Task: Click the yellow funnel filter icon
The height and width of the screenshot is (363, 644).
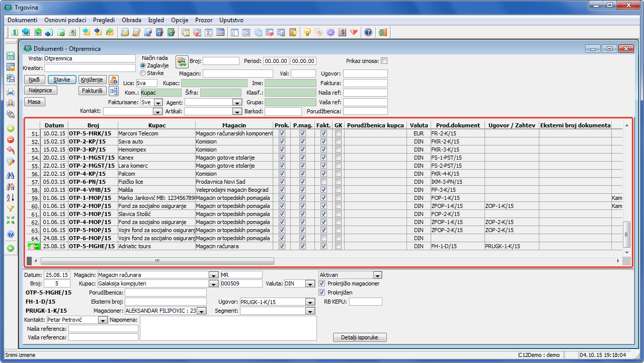Action: pos(11,208)
